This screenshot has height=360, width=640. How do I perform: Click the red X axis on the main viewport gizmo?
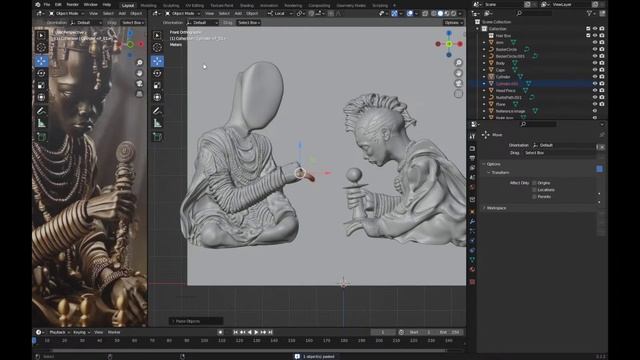tap(460, 44)
